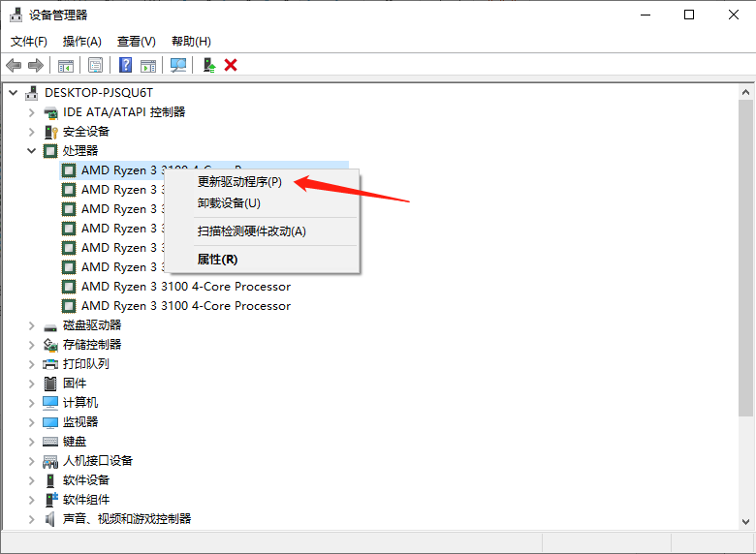The height and width of the screenshot is (554, 756).
Task: Expand the 监视器 node
Action: pyautogui.click(x=32, y=422)
